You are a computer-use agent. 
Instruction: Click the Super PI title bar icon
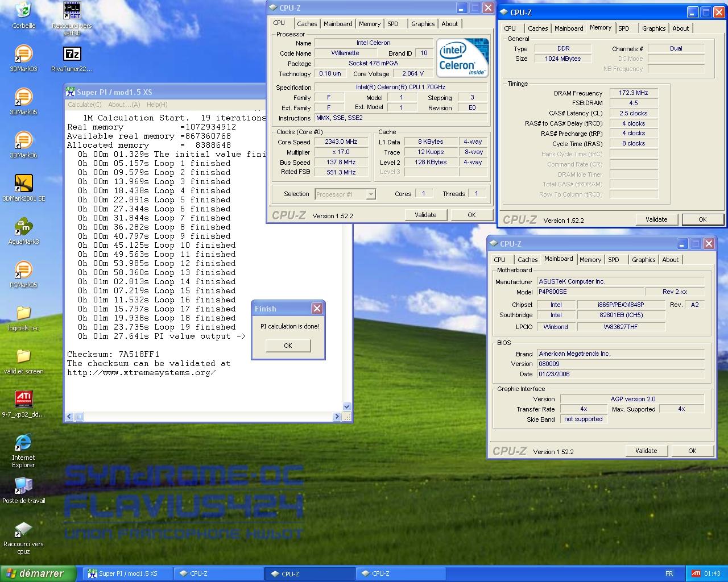tap(70, 92)
